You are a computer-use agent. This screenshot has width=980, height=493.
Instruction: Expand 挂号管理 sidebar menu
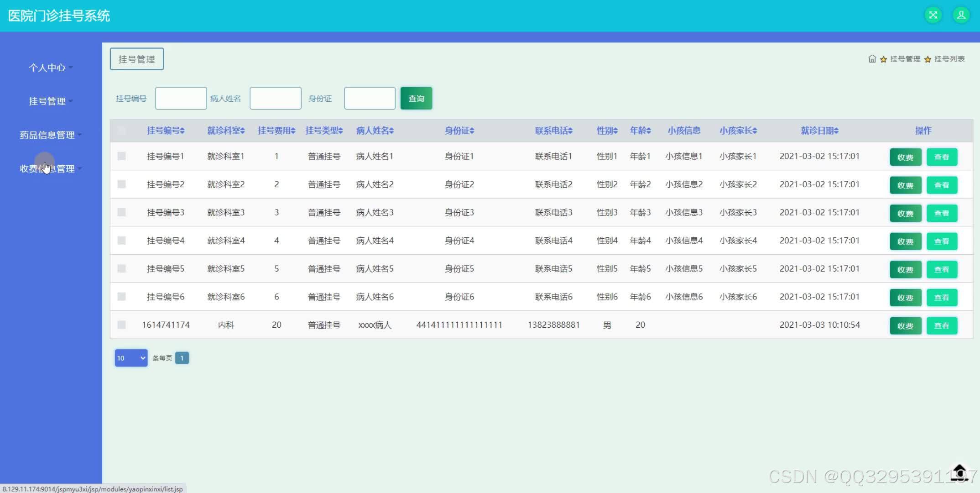50,101
